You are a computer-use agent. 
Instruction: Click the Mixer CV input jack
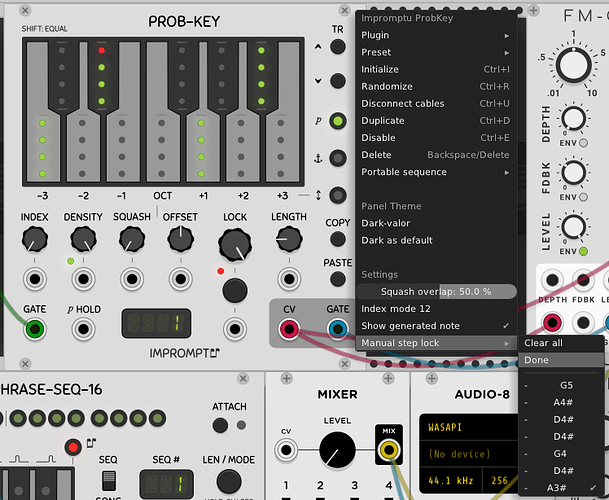(286, 450)
